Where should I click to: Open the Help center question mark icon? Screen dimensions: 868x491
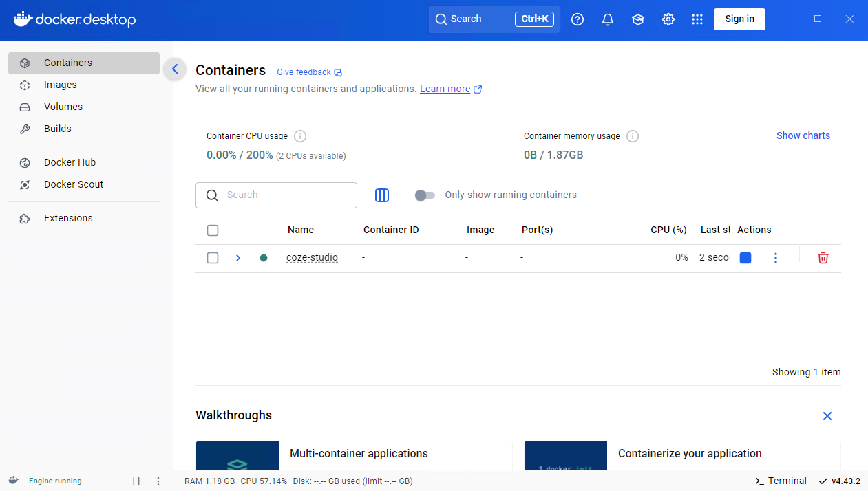(x=578, y=19)
